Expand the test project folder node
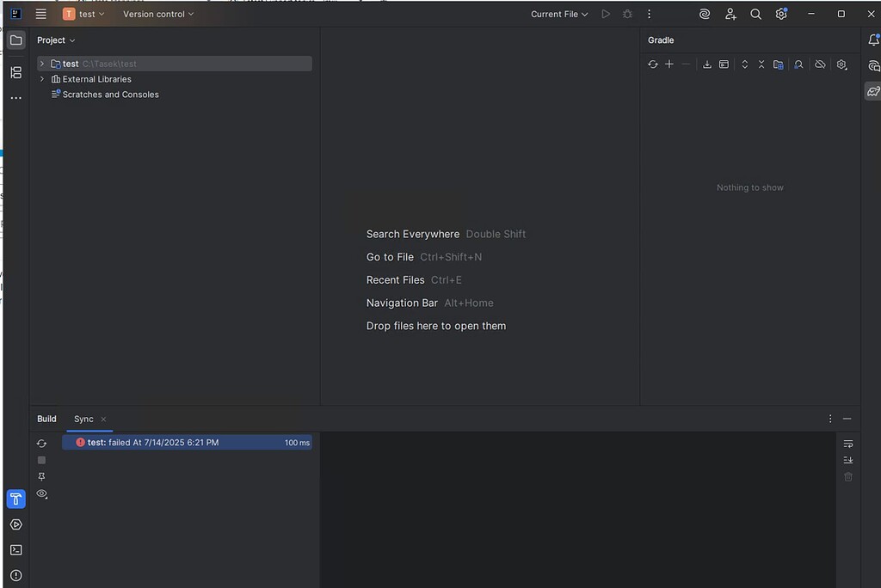 click(42, 64)
